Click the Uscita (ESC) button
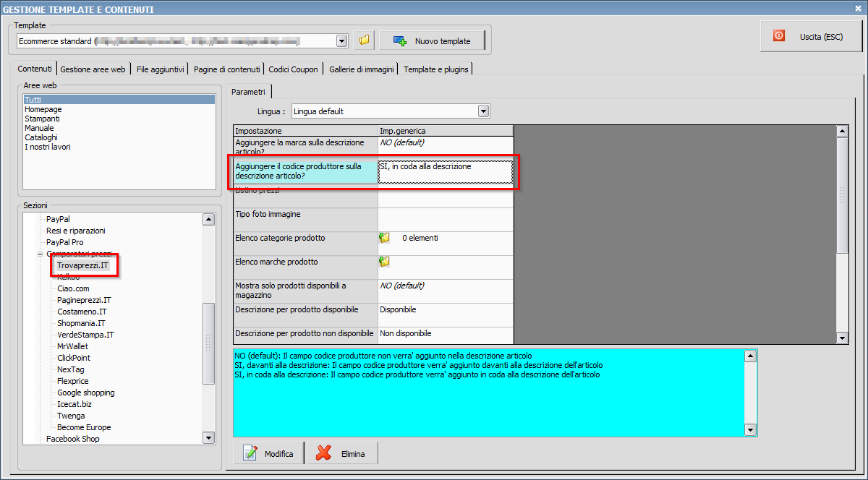The height and width of the screenshot is (480, 868). point(811,36)
